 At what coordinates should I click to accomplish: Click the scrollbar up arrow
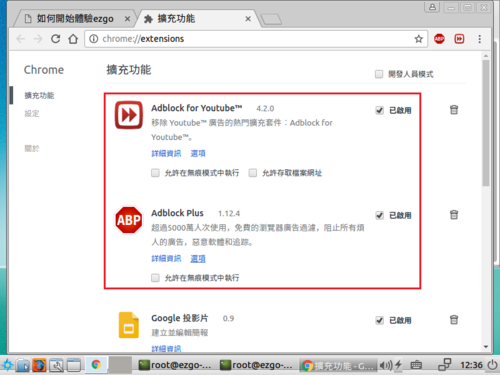click(x=486, y=56)
